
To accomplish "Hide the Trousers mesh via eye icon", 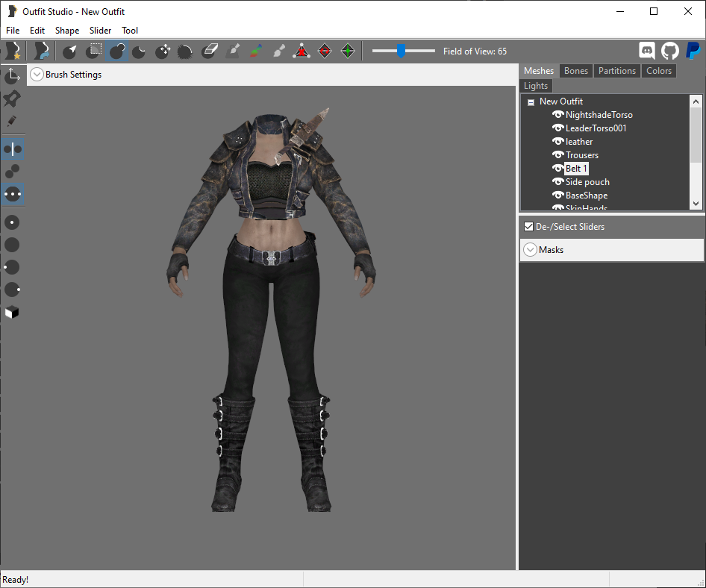I will (558, 155).
